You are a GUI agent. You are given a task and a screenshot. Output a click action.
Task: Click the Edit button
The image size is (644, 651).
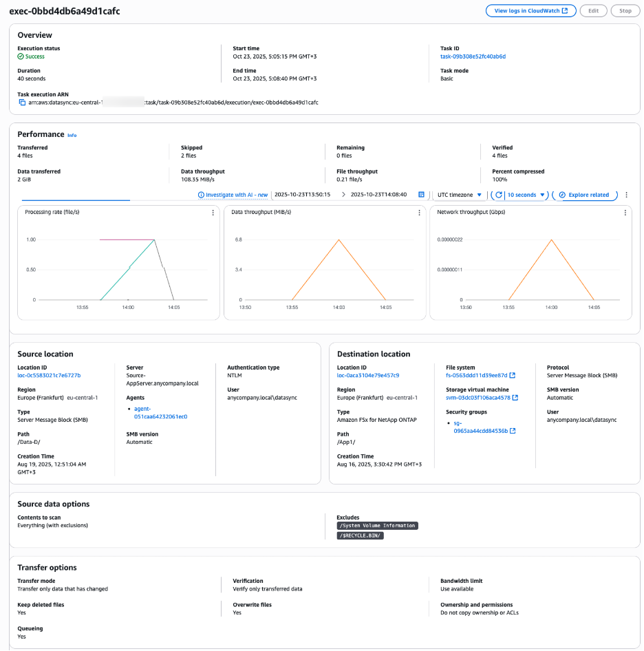pyautogui.click(x=593, y=10)
